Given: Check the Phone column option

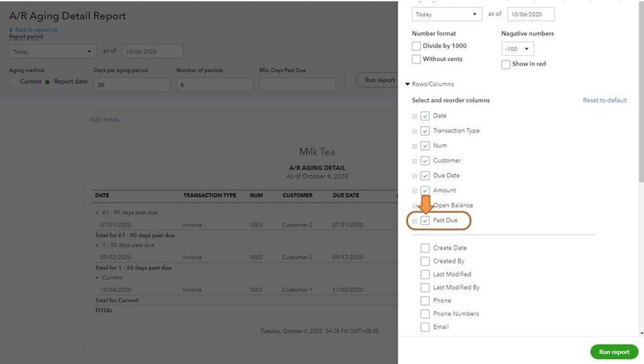Looking at the screenshot, I should [x=425, y=300].
